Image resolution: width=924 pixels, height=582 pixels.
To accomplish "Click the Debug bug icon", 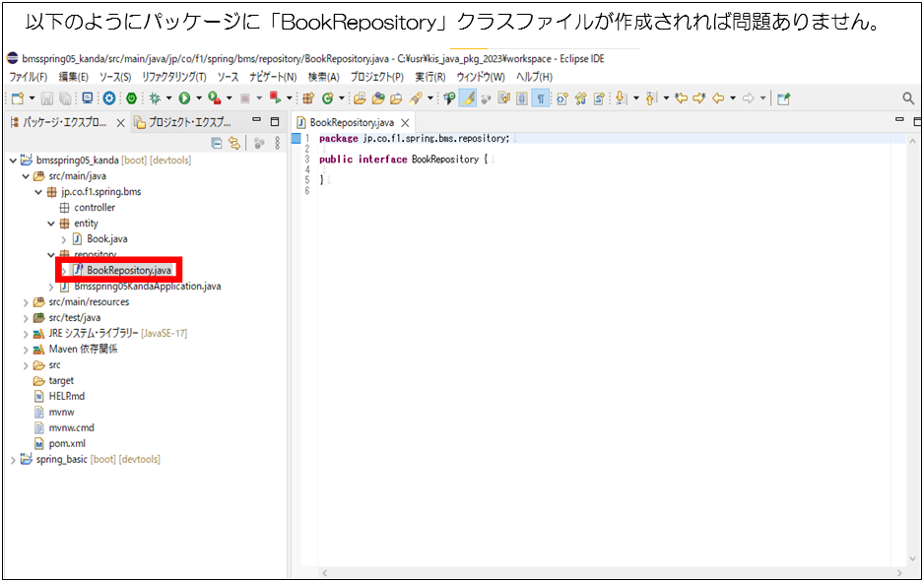I will coord(154,98).
